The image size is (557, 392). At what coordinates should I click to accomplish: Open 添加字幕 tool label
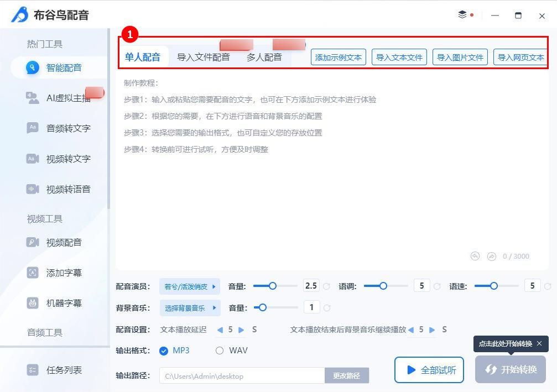click(64, 273)
